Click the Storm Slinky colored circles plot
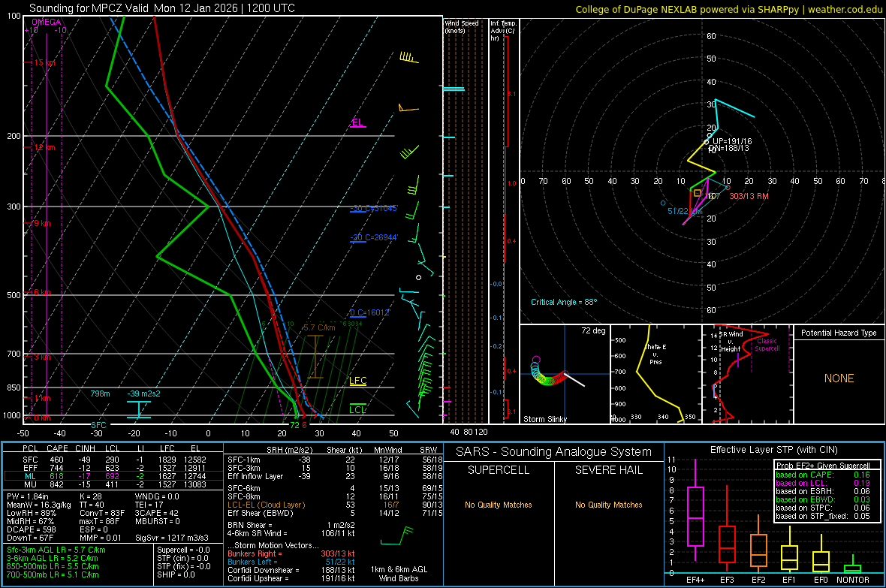Image resolution: width=886 pixels, height=588 pixels. pyautogui.click(x=548, y=372)
